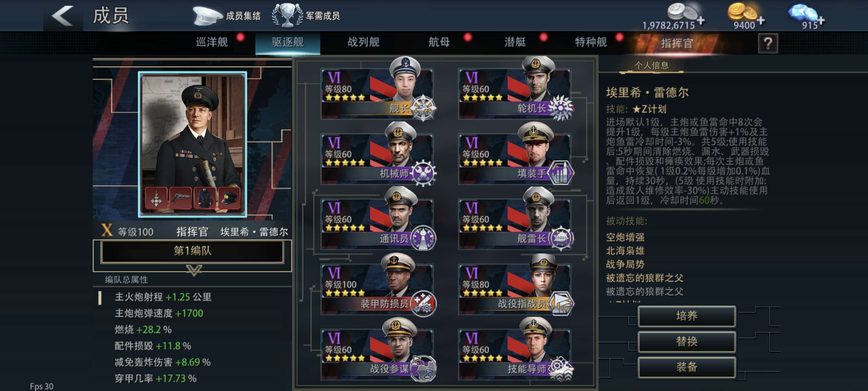The image size is (868, 391).
Task: Select the medal equipment slot
Action: [156, 198]
